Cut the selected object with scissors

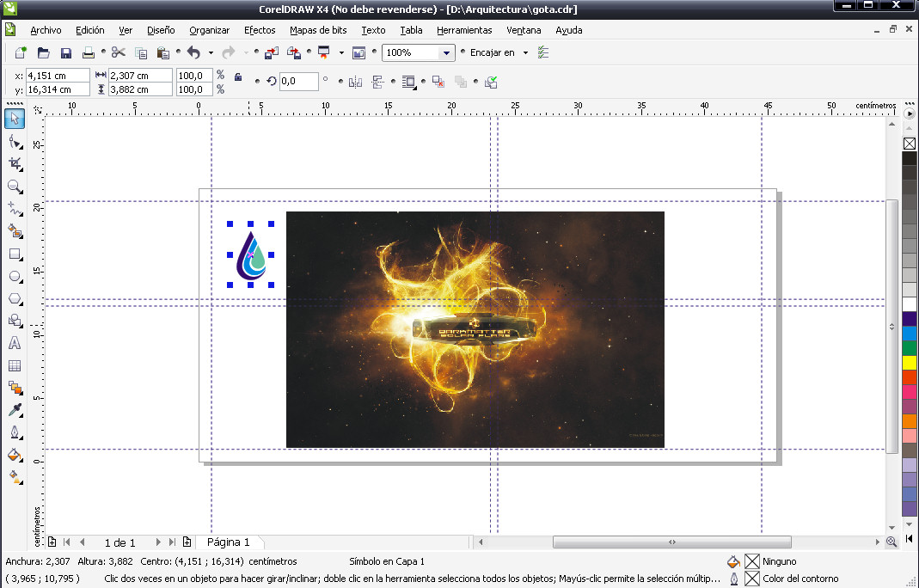(119, 52)
